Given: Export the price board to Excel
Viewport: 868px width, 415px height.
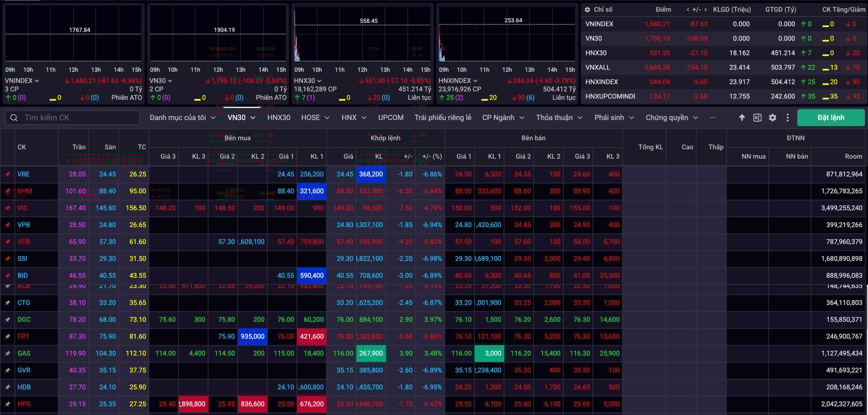Looking at the screenshot, I should coord(757,117).
